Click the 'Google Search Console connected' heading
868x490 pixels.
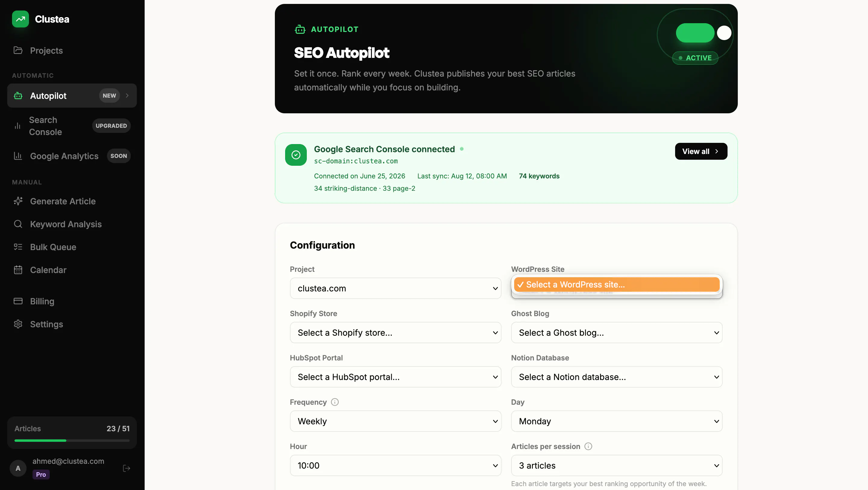[x=385, y=149]
